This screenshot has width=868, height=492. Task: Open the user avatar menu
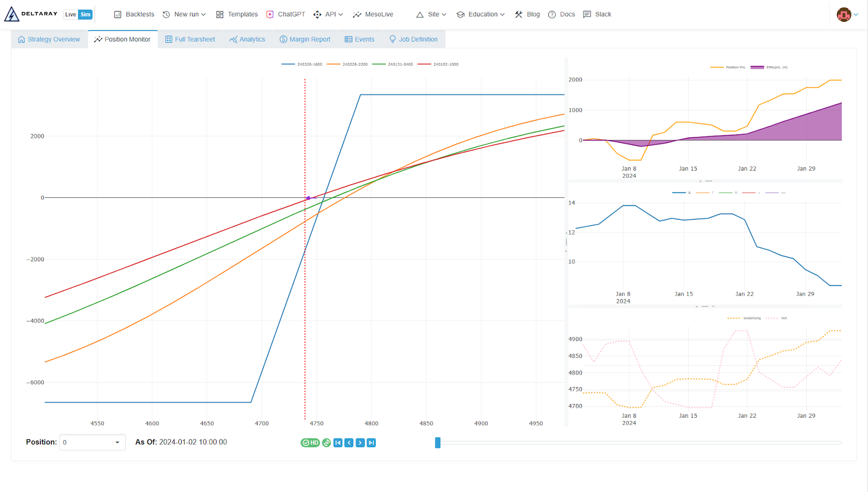click(x=847, y=15)
